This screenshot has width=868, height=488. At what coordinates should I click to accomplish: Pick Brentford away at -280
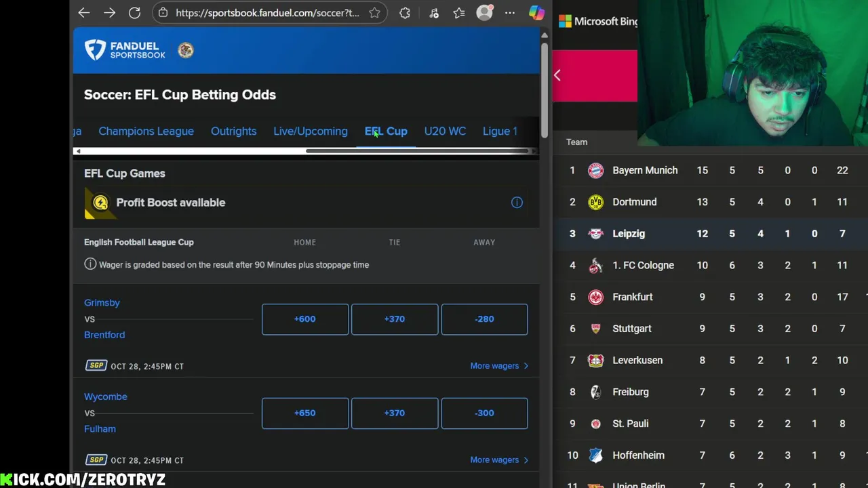pos(484,319)
